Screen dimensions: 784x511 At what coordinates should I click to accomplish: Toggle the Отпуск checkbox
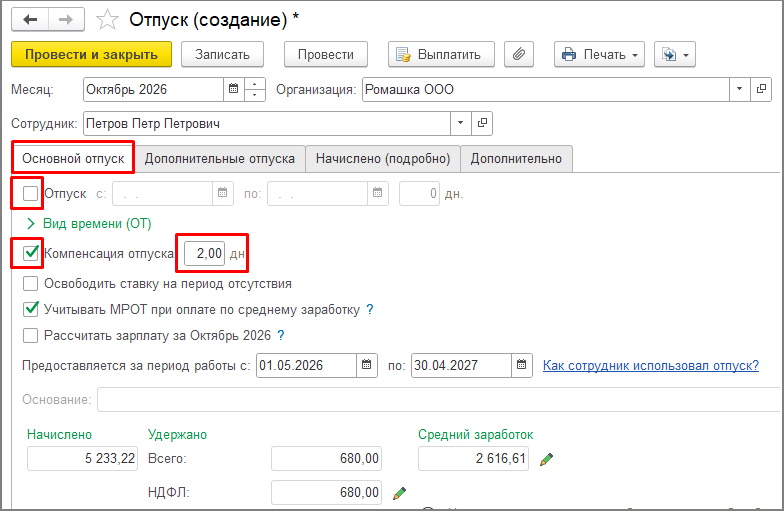(x=30, y=193)
